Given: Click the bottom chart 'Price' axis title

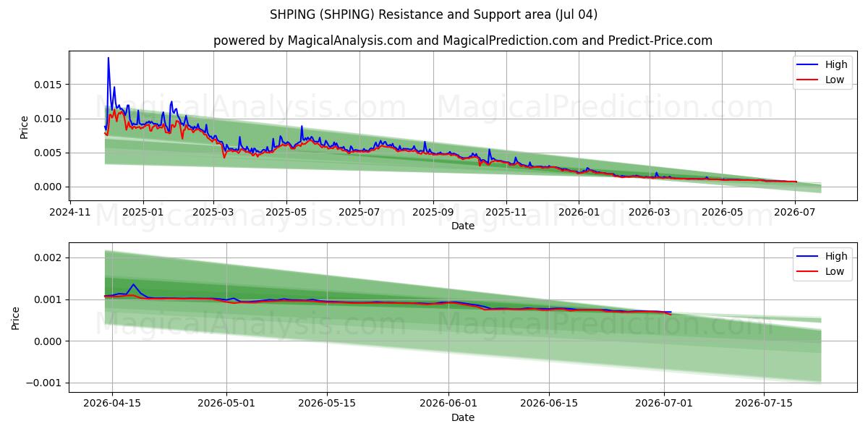Looking at the screenshot, I should click(x=16, y=318).
